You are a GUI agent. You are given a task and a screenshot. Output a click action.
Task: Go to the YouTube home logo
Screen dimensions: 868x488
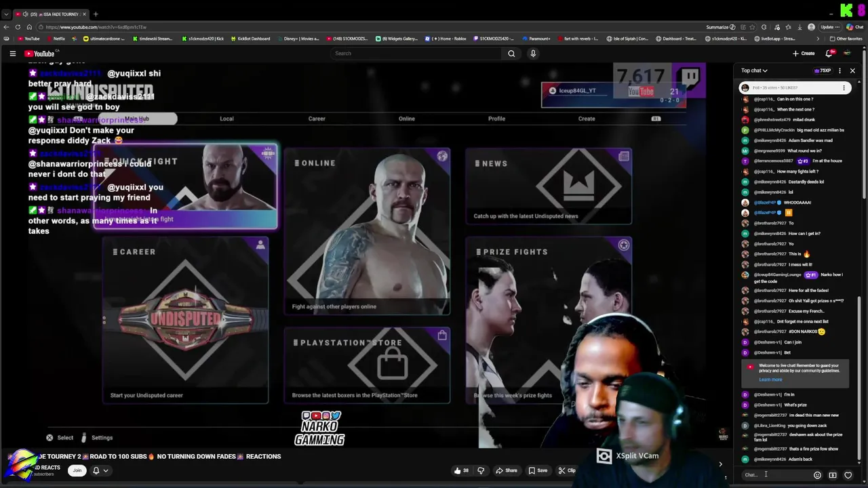(x=39, y=54)
